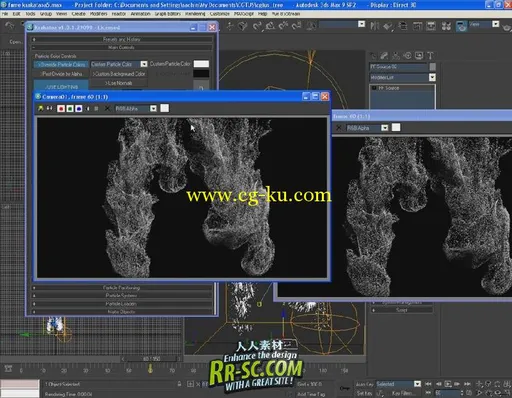
Task: Toggle Override Particle Colors button
Action: point(61,64)
